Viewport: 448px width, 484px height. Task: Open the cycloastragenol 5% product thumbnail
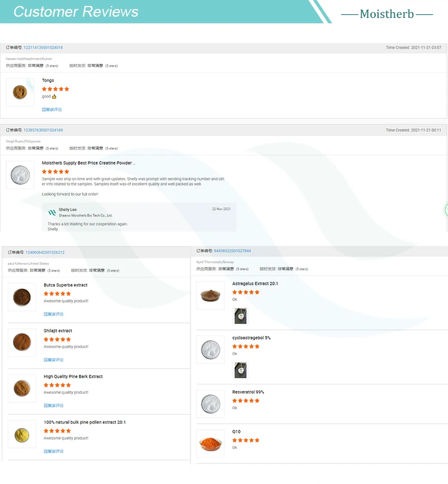pos(210,350)
